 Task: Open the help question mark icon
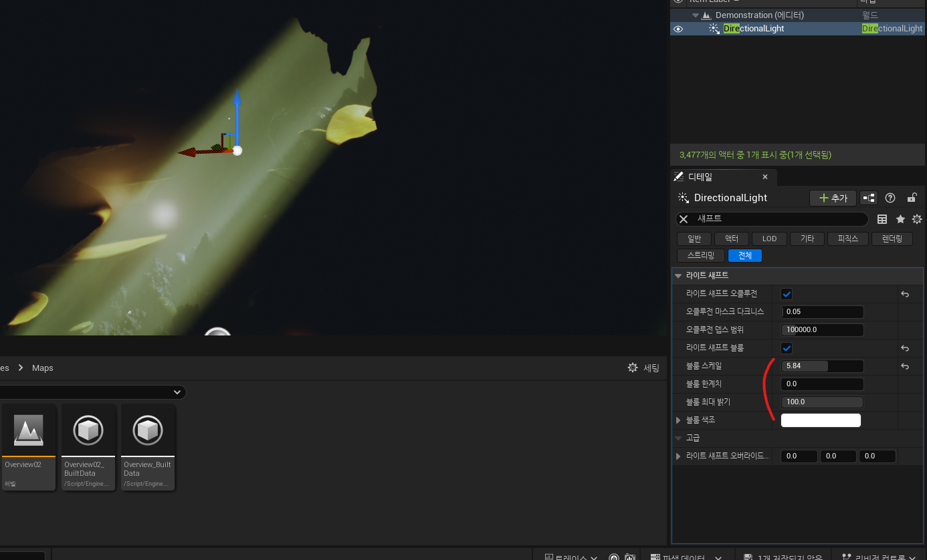[x=890, y=198]
